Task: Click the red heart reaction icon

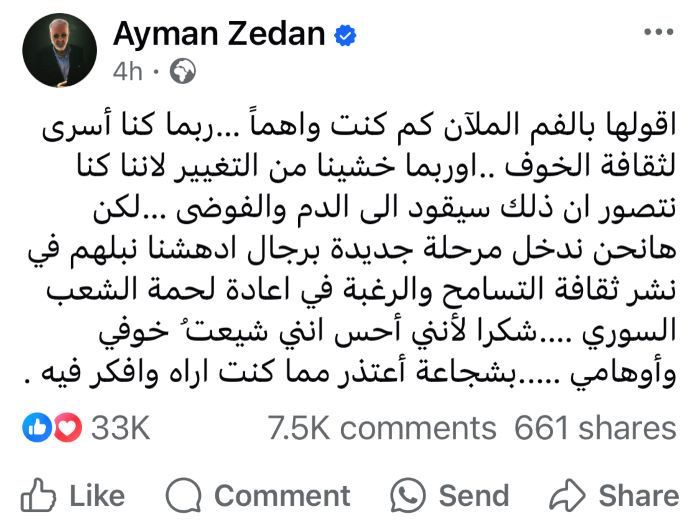Action: (68, 428)
